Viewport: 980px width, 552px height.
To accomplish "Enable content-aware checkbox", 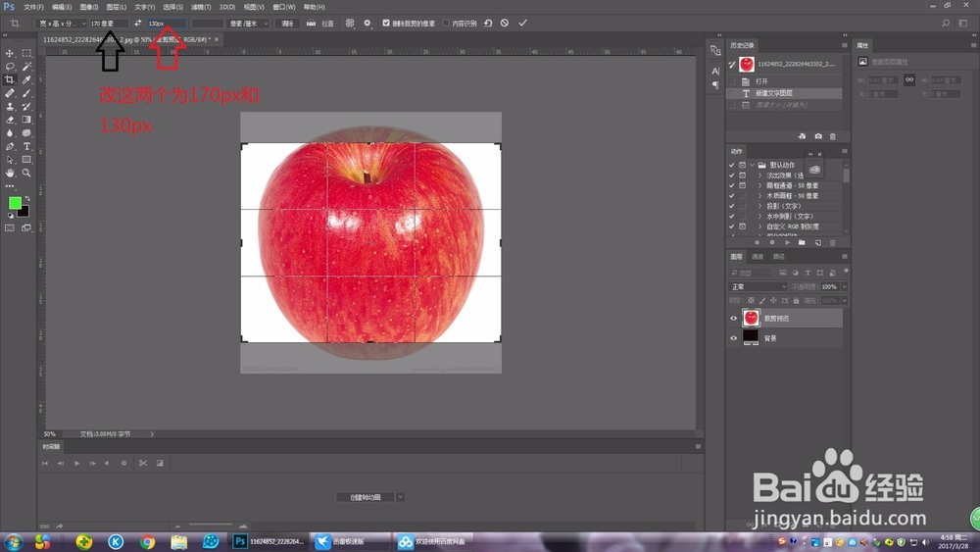I will click(446, 24).
